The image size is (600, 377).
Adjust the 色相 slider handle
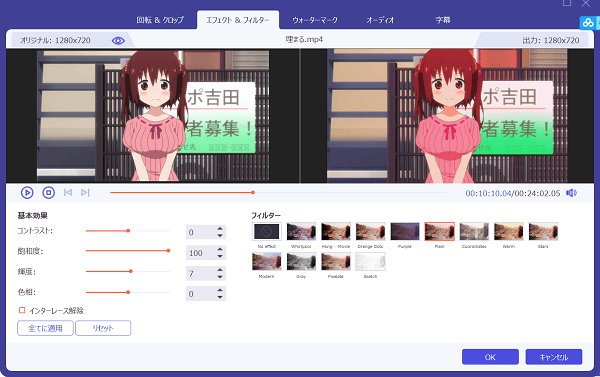tap(128, 292)
